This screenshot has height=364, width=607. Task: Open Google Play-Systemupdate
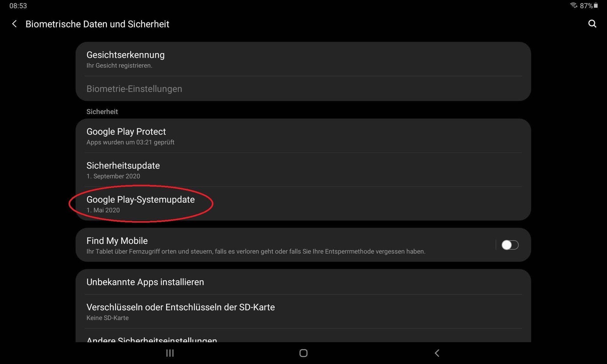(x=303, y=204)
